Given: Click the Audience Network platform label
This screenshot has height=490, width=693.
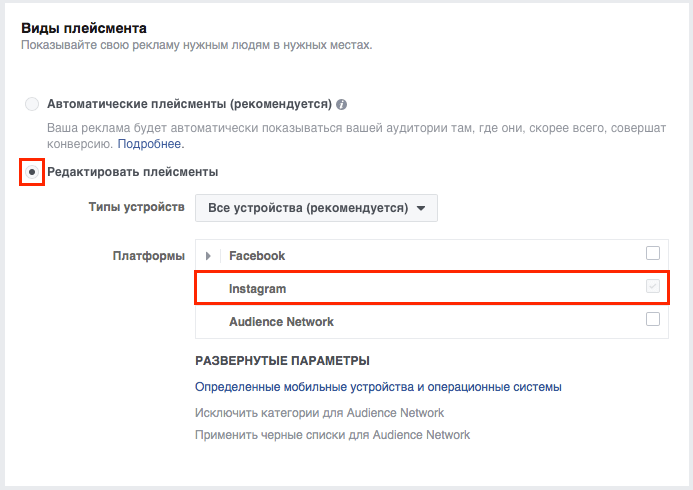Looking at the screenshot, I should [x=281, y=322].
